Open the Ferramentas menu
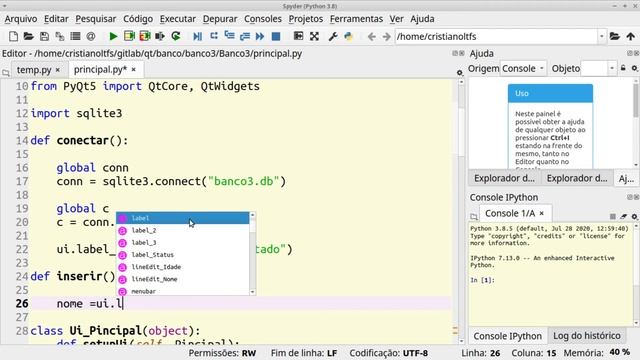The width and height of the screenshot is (640, 360). (x=356, y=19)
